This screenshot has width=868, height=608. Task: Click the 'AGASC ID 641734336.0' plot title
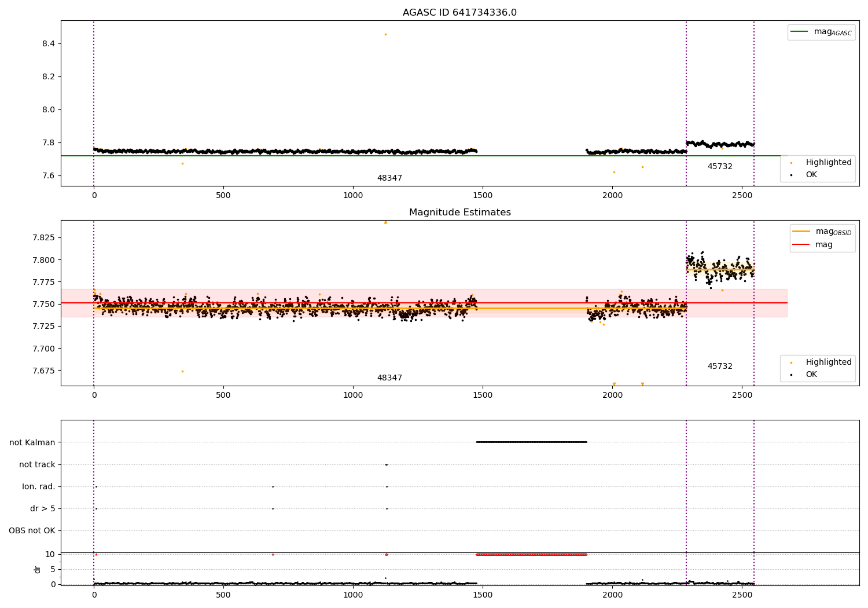[x=459, y=13]
